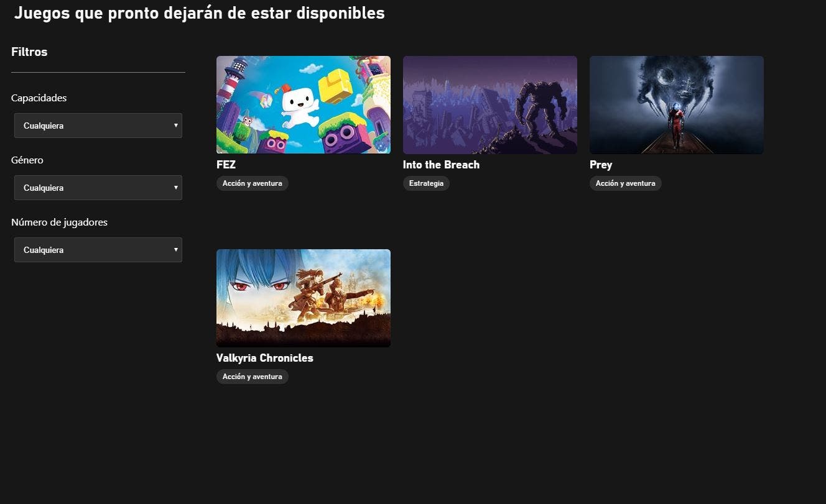The height and width of the screenshot is (504, 826).
Task: Click the Género filter label
Action: (x=27, y=160)
